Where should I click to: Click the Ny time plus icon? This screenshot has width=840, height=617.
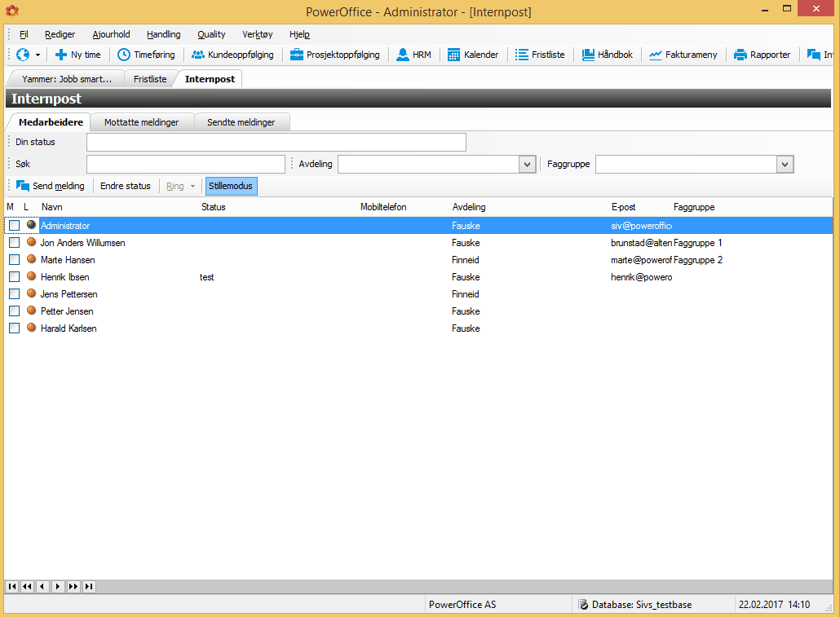(x=61, y=55)
